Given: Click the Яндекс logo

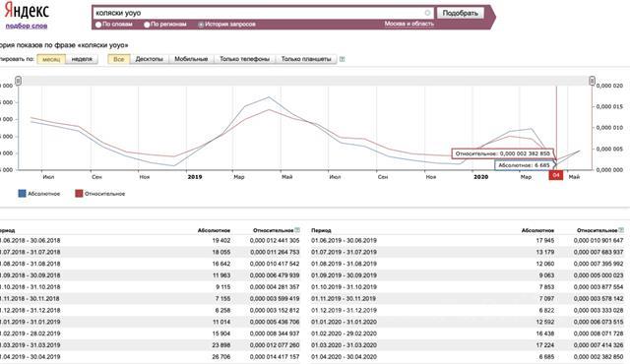Looking at the screenshot, I should pyautogui.click(x=27, y=11).
